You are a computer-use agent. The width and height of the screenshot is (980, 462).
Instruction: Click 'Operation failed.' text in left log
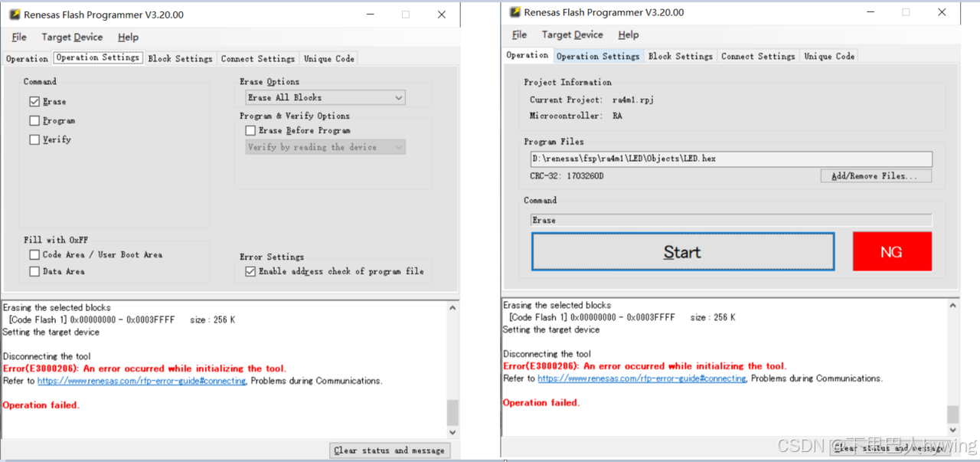coord(41,405)
